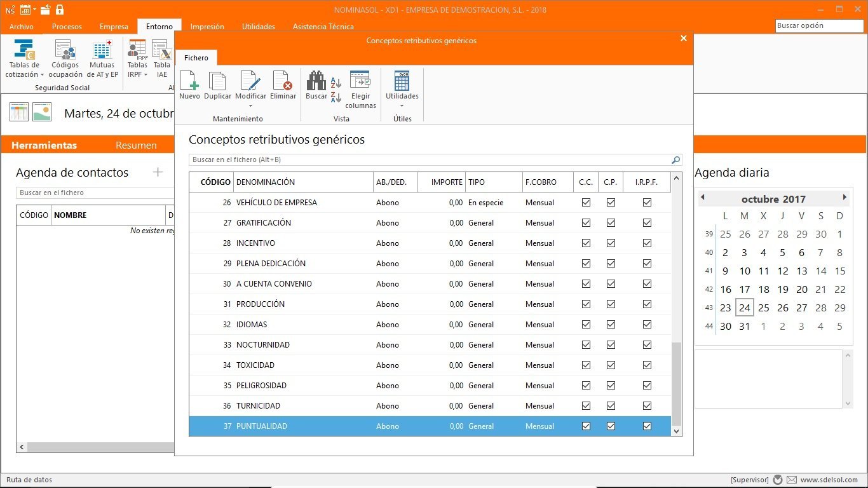
Task: Close the Conceptos retributivos genéricos window
Action: [x=684, y=39]
